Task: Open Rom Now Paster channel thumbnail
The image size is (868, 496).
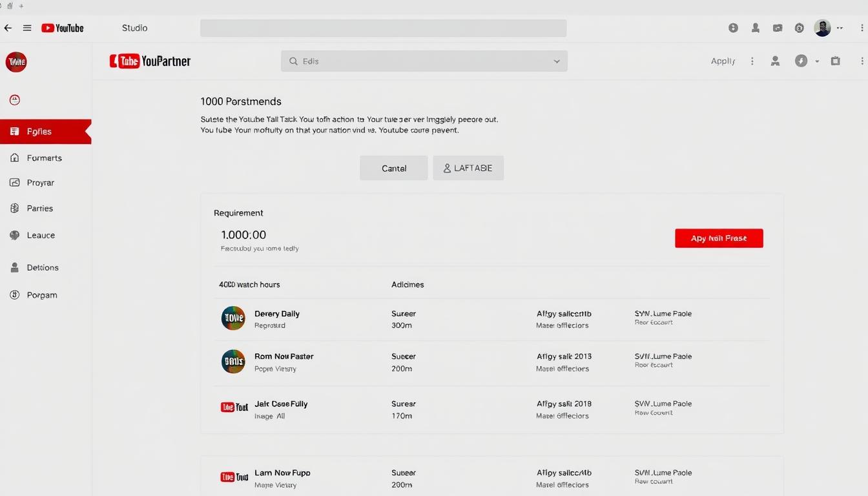Action: pyautogui.click(x=233, y=362)
